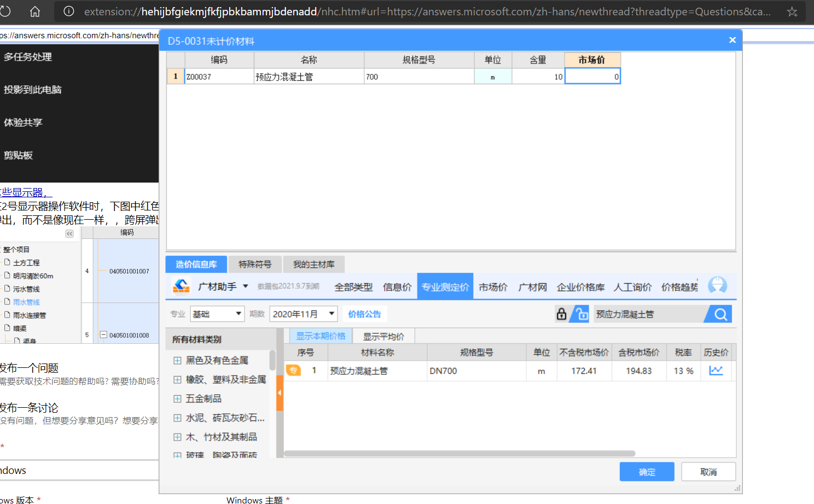The height and width of the screenshot is (504, 814).
Task: Click the orange panel collapse arrow
Action: tap(280, 393)
